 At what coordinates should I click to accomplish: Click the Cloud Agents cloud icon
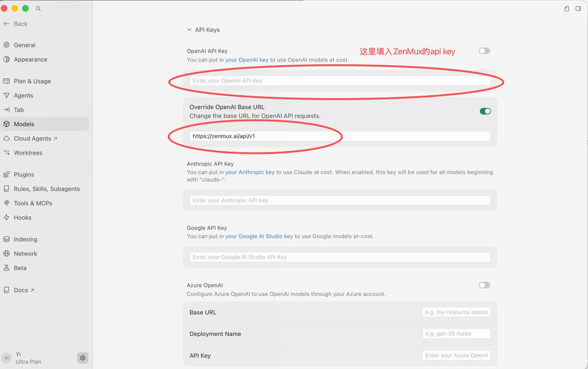tap(6, 138)
